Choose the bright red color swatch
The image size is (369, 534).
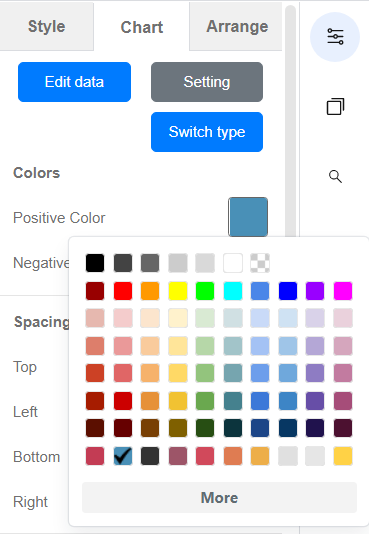tap(123, 291)
